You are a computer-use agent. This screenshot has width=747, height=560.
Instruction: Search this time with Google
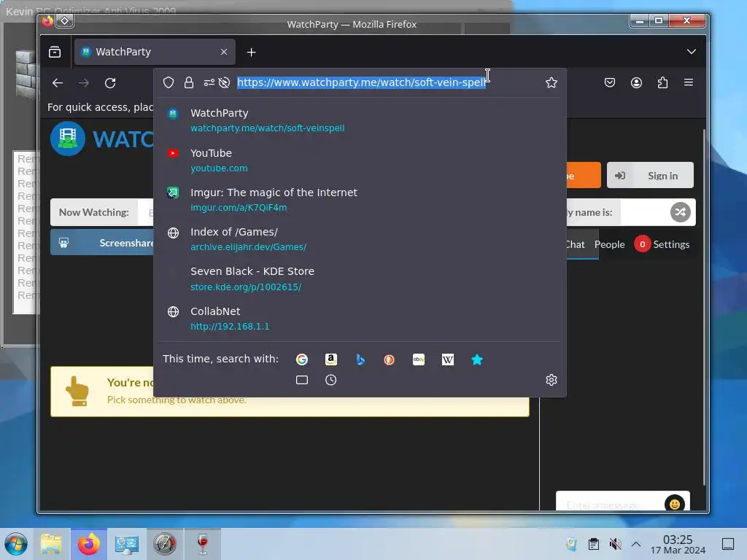(301, 359)
